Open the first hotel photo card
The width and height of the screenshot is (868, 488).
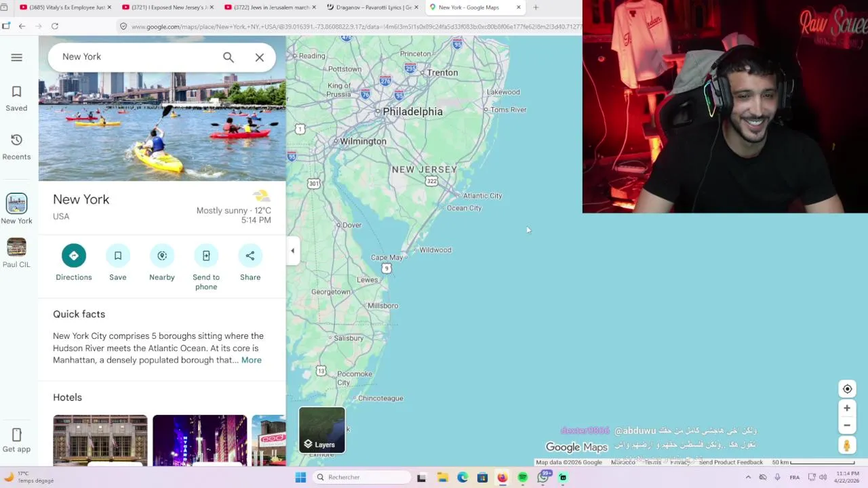pyautogui.click(x=100, y=440)
